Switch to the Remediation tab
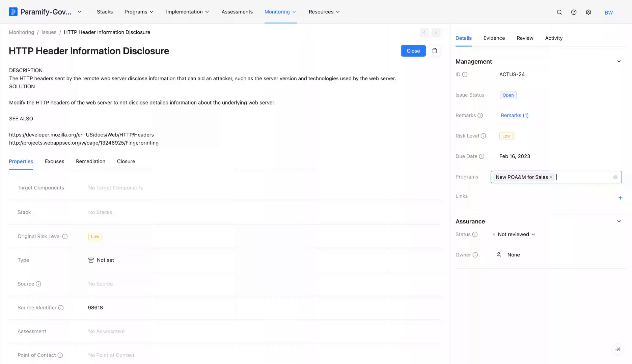The height and width of the screenshot is (364, 632). [x=90, y=161]
